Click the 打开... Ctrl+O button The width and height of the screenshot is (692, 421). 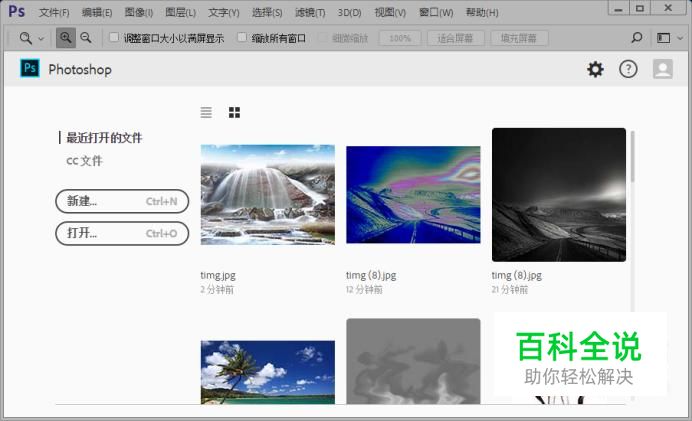tap(122, 233)
